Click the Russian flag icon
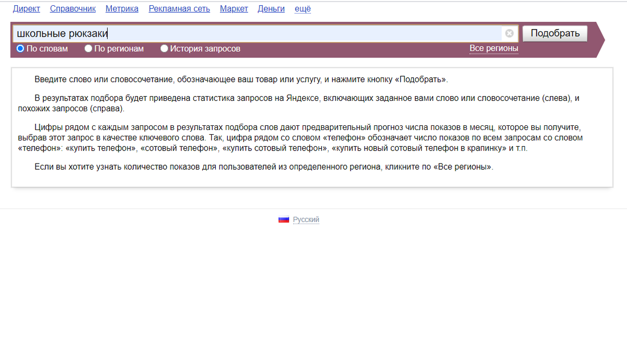 [x=284, y=220]
